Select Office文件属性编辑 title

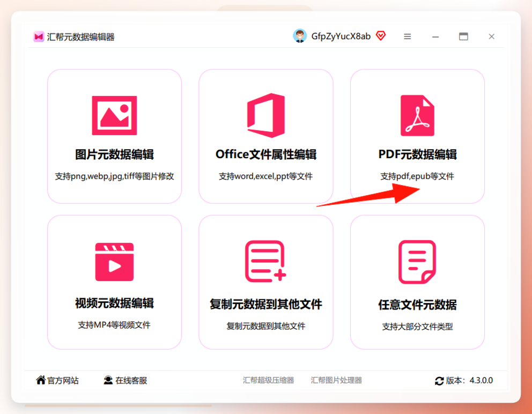(266, 154)
